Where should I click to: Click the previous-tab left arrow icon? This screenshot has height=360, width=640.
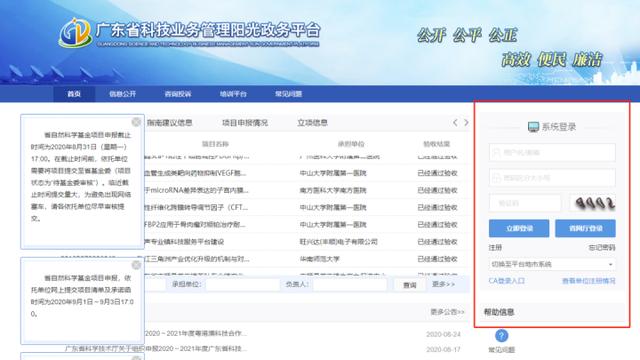455,122
